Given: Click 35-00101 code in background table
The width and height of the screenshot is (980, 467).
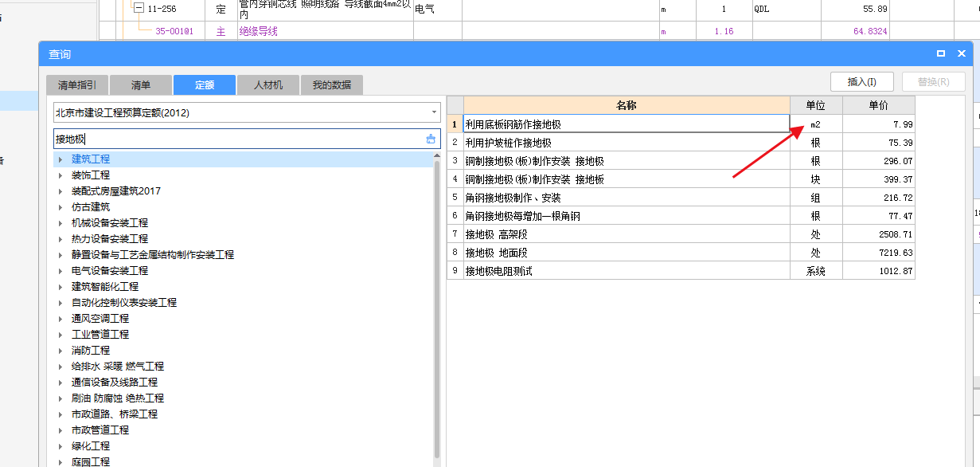Looking at the screenshot, I should coord(174,31).
